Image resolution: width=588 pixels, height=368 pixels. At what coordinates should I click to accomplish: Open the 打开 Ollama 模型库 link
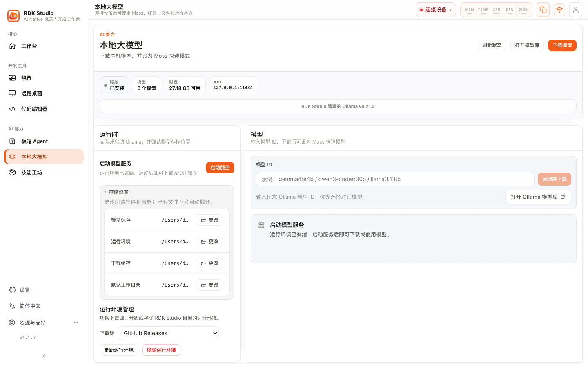click(x=538, y=197)
